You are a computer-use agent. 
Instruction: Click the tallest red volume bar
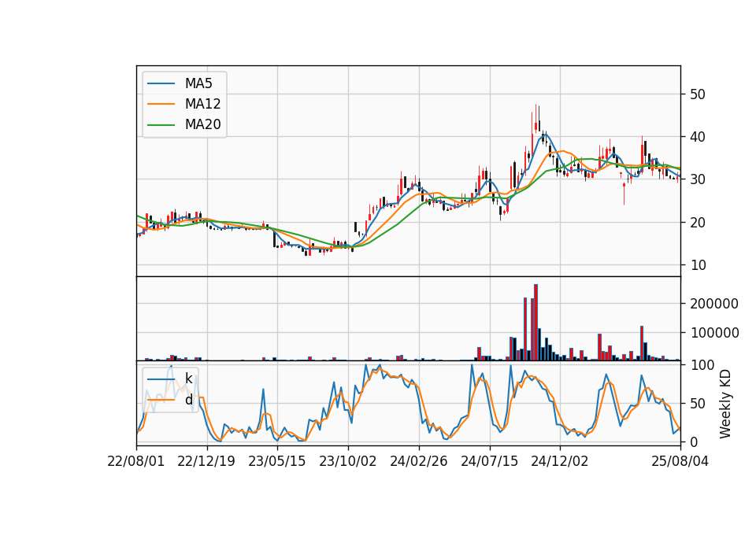point(535,323)
